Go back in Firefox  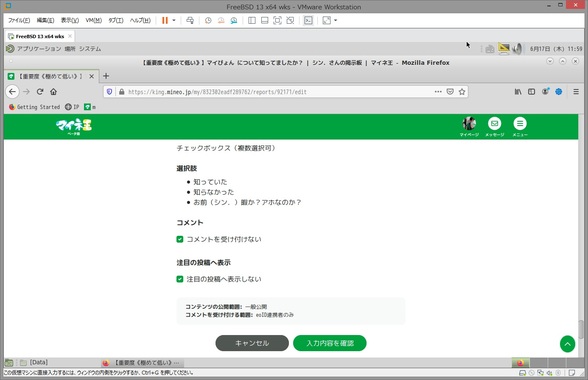12,92
